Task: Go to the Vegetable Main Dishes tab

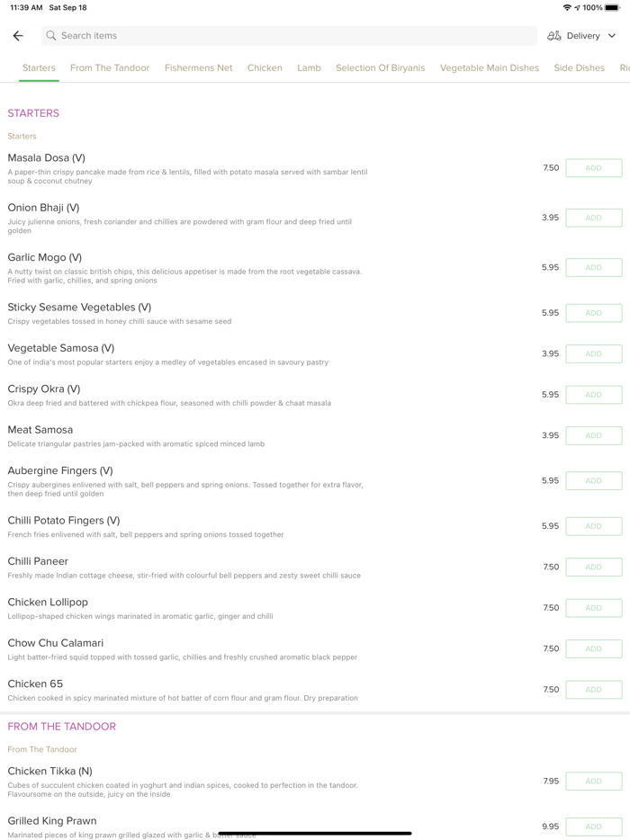Action: [x=489, y=67]
